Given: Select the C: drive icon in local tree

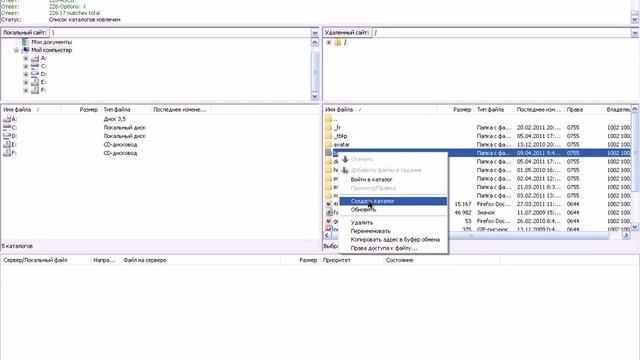Looking at the screenshot, I should click(x=35, y=66).
